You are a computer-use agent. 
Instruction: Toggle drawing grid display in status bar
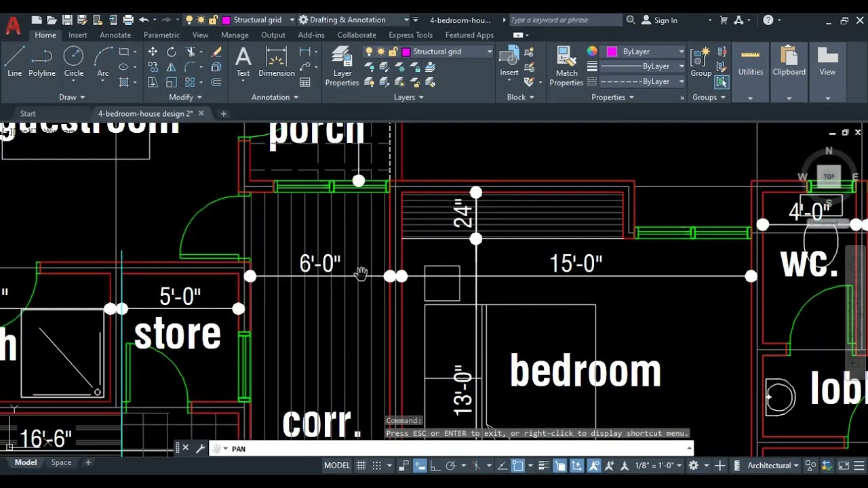pyautogui.click(x=361, y=466)
